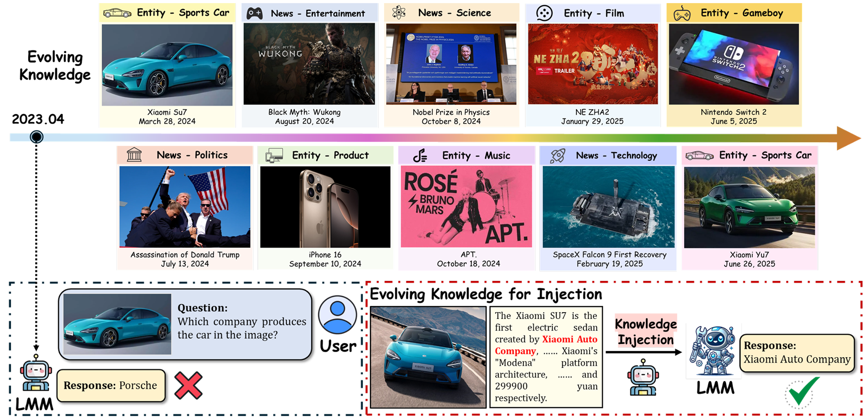The width and height of the screenshot is (868, 420).
Task: Open the Black Myth: Wukong image
Action: (309, 64)
